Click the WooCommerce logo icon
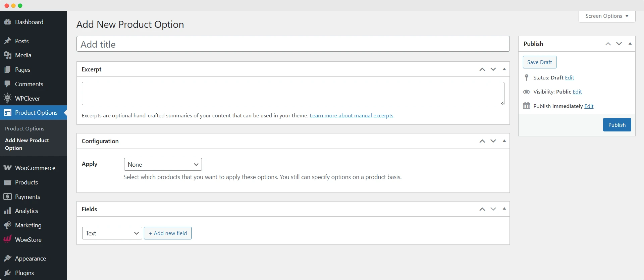The height and width of the screenshot is (280, 644). click(x=7, y=168)
